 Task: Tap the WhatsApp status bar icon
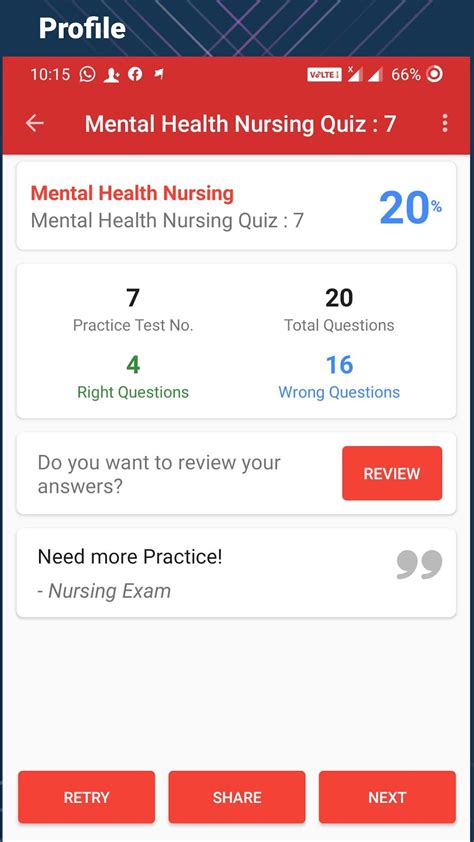[x=87, y=74]
